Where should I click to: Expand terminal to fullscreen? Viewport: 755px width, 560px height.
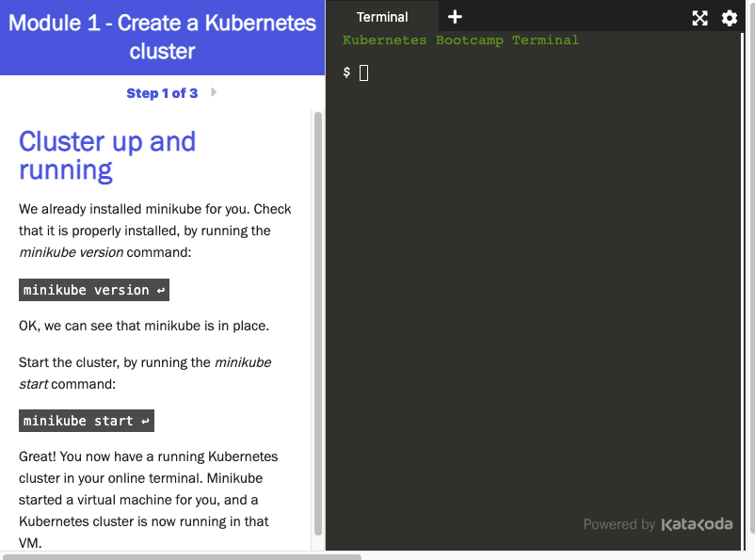click(x=699, y=18)
